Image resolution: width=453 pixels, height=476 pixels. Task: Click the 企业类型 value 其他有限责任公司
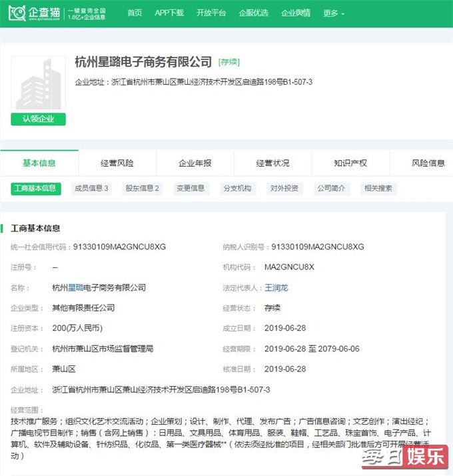pos(83,308)
